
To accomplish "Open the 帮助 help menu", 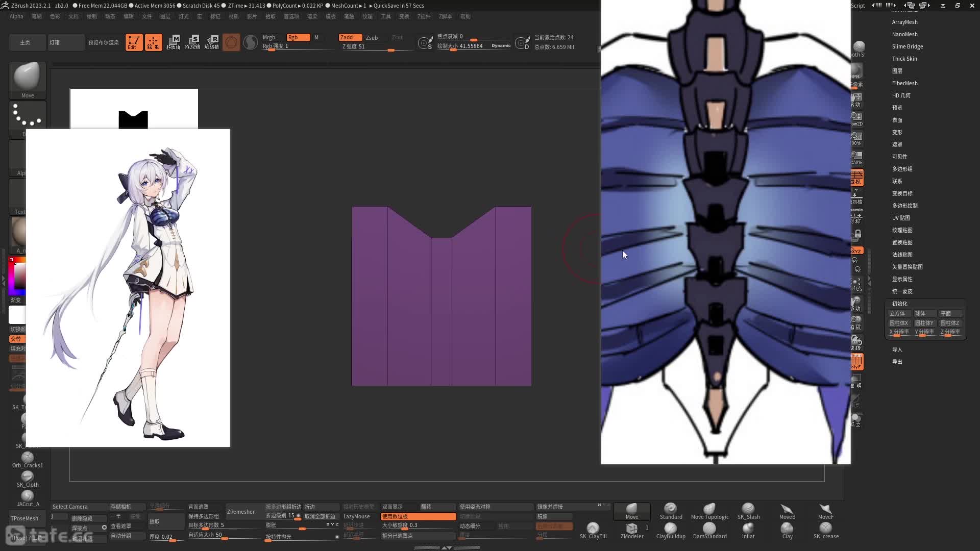I will 465,16.
